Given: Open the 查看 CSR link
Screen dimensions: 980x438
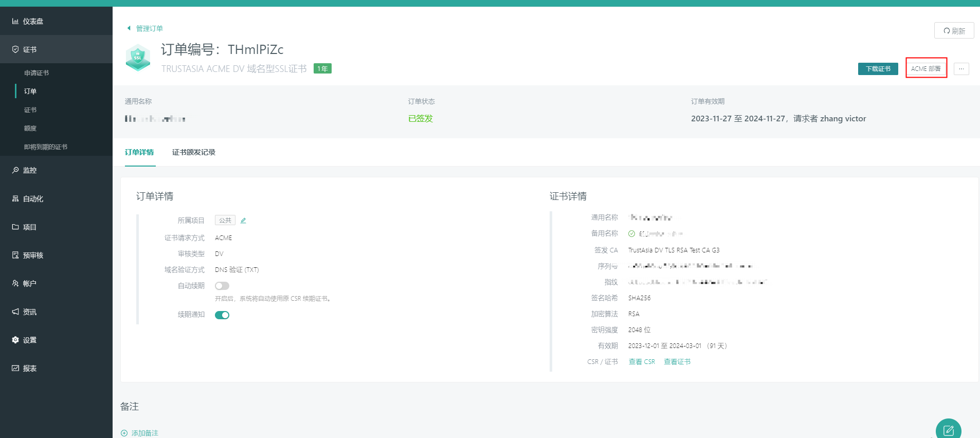Looking at the screenshot, I should click(642, 362).
